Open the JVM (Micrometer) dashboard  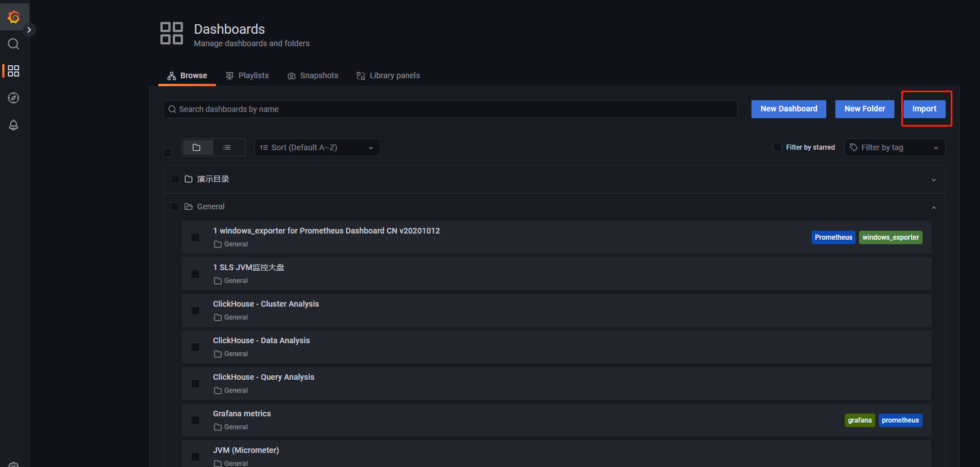[246, 450]
